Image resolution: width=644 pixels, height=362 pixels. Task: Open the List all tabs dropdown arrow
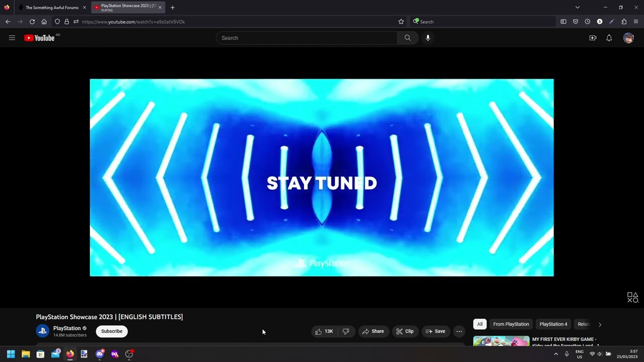pyautogui.click(x=578, y=8)
